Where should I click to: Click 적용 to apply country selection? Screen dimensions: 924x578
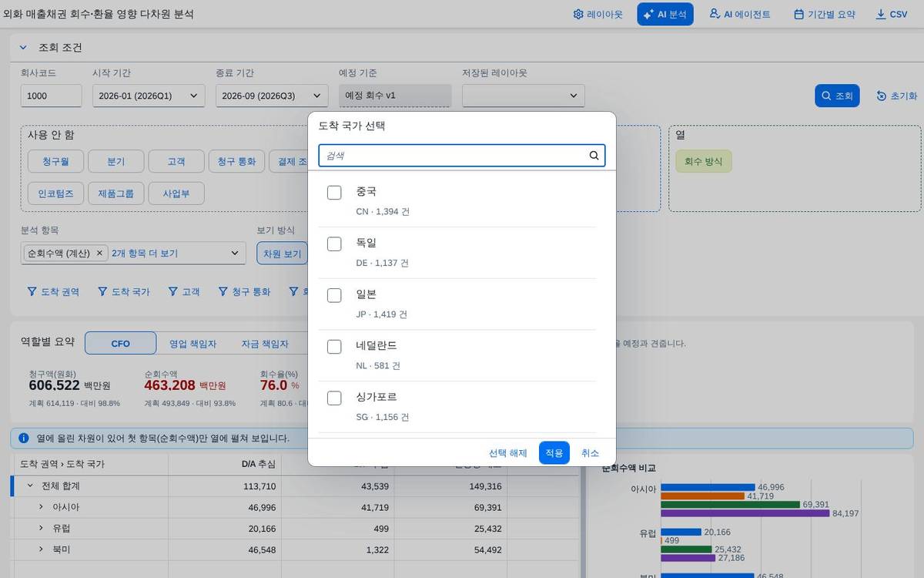[x=554, y=453]
